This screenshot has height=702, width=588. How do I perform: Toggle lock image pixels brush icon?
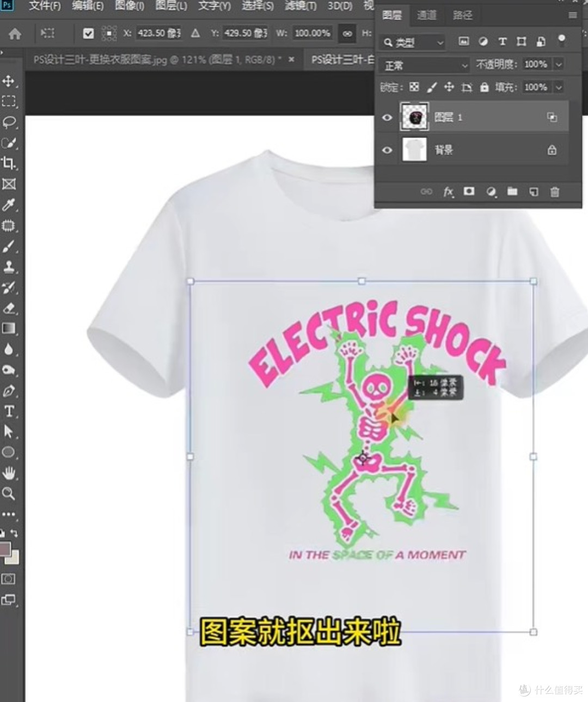(432, 87)
